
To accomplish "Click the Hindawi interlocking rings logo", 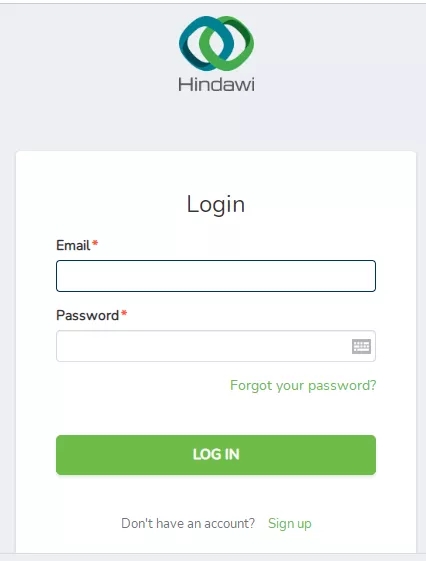I will [216, 43].
